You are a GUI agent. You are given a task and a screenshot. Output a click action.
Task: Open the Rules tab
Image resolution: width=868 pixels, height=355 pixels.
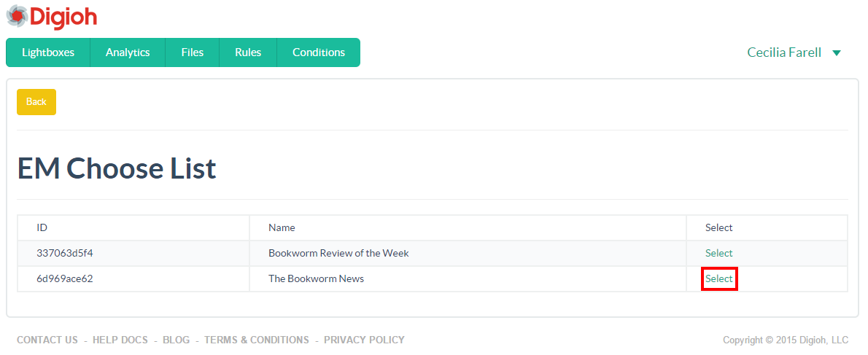[x=248, y=52]
